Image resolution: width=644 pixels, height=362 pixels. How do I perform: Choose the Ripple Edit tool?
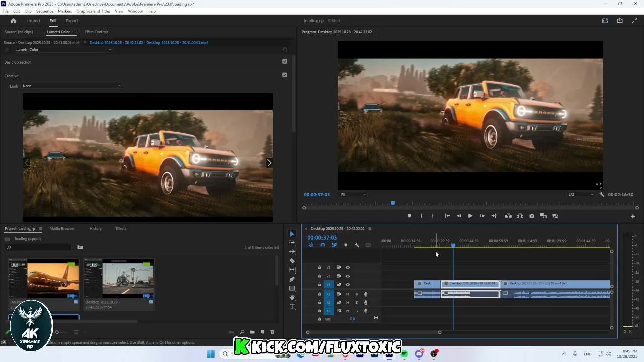(292, 252)
